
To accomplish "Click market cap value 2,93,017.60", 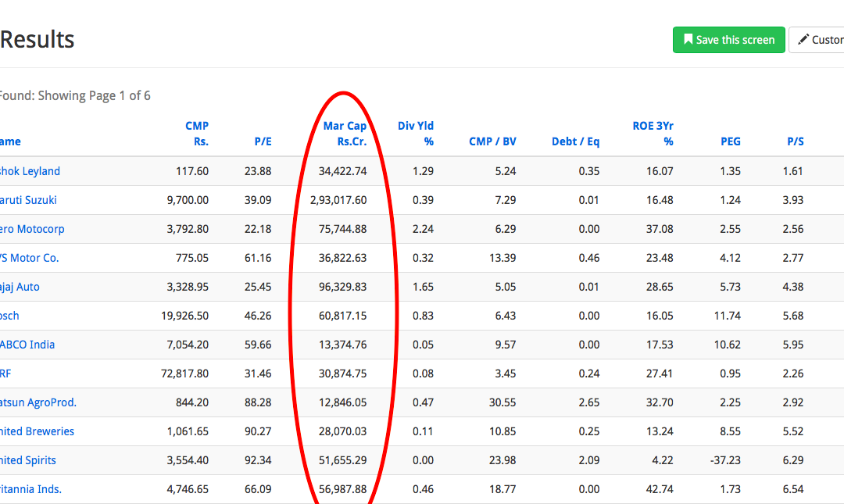I will [x=338, y=200].
